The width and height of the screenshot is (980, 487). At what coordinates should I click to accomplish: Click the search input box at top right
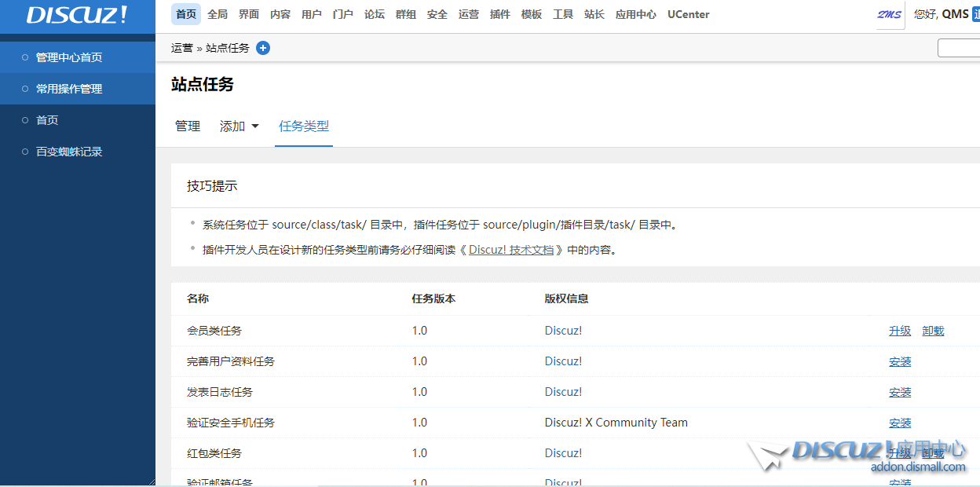[959, 48]
